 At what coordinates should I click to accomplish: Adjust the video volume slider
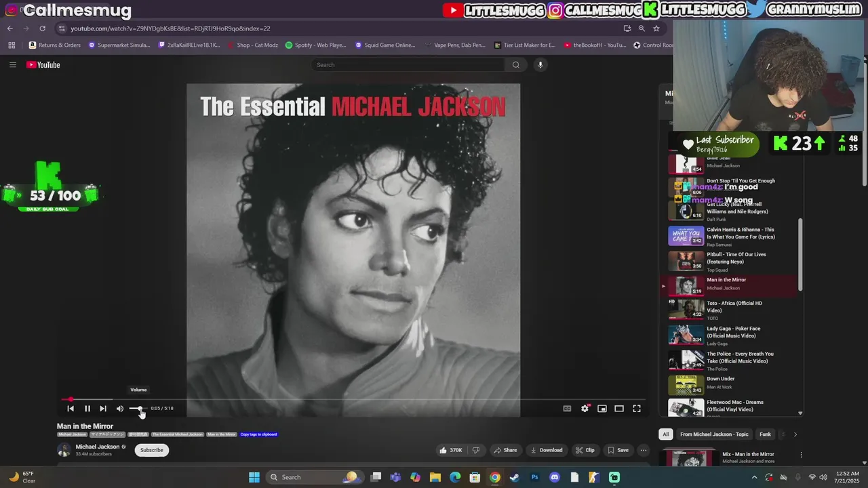coord(138,409)
